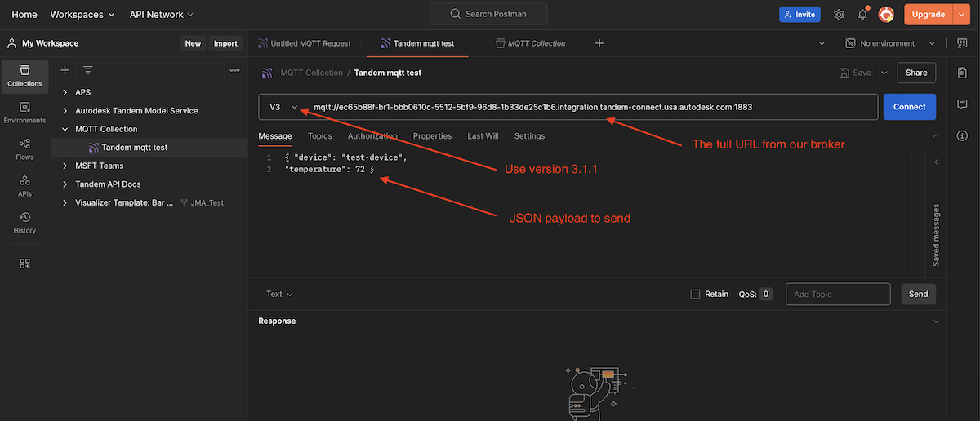Click the Share button

[916, 73]
